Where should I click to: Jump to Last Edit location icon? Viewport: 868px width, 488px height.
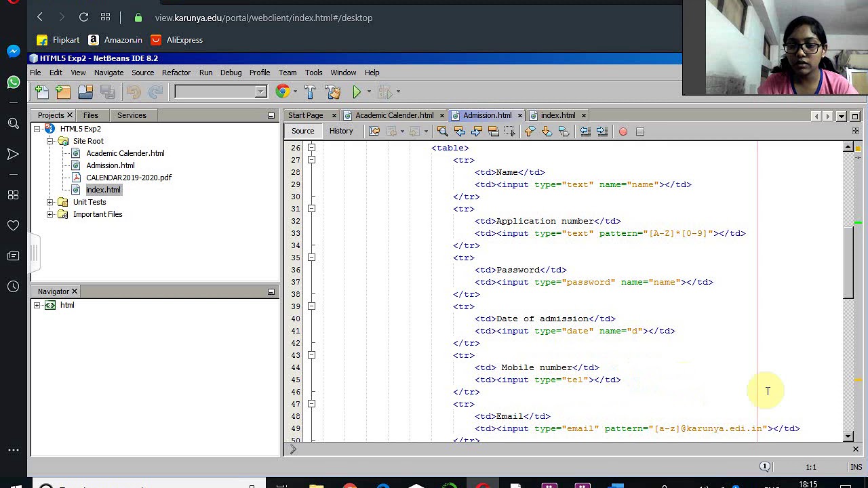pyautogui.click(x=374, y=131)
